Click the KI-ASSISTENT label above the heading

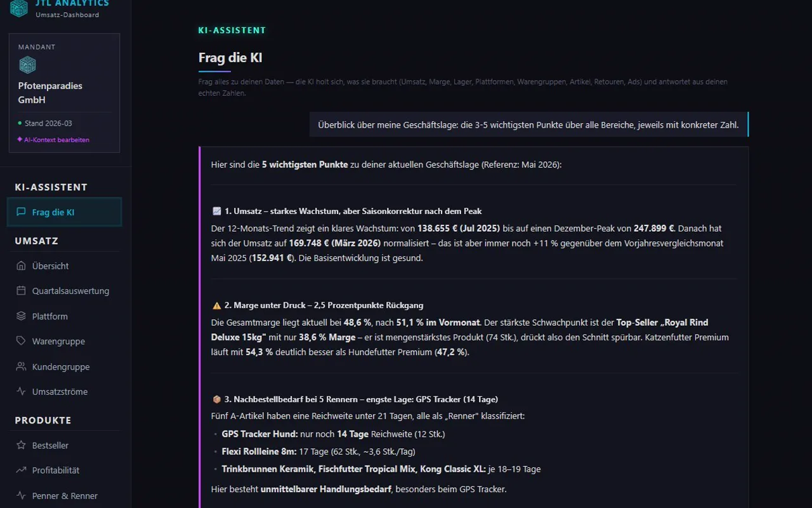click(232, 30)
